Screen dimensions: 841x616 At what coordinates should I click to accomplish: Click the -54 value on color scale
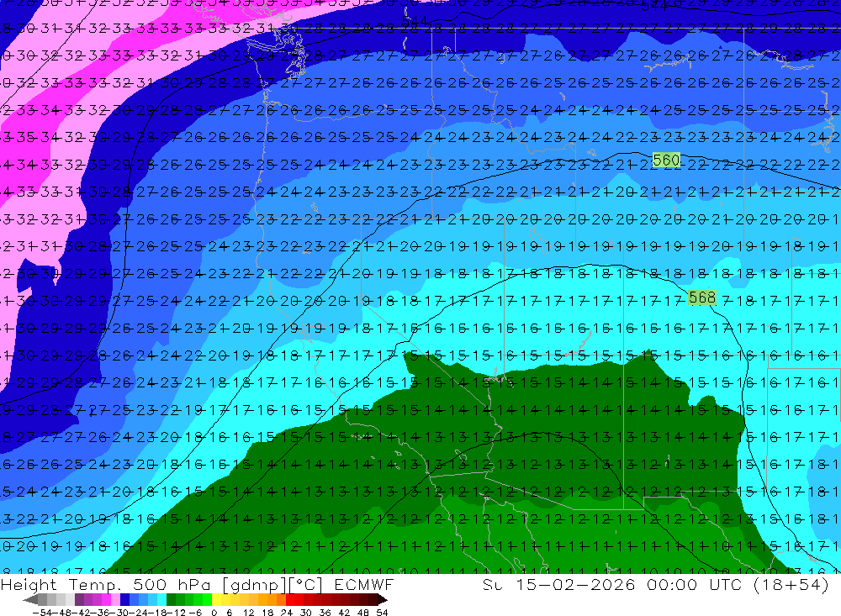pos(42,613)
